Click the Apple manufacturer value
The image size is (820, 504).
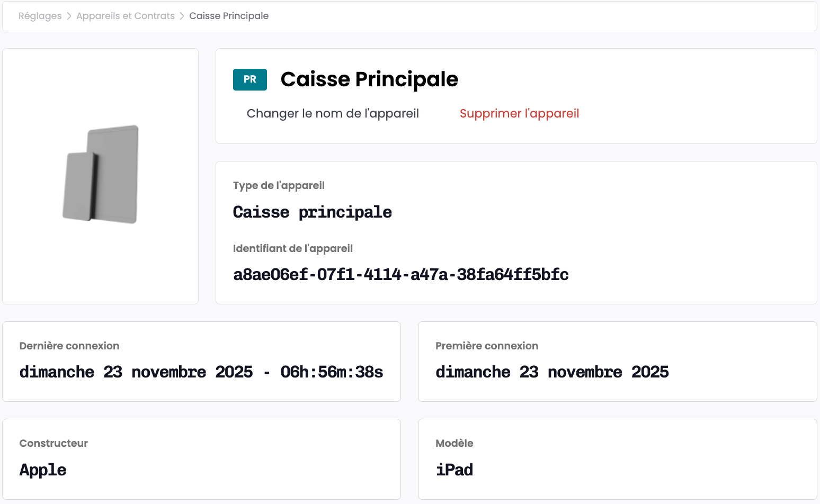[x=43, y=470]
